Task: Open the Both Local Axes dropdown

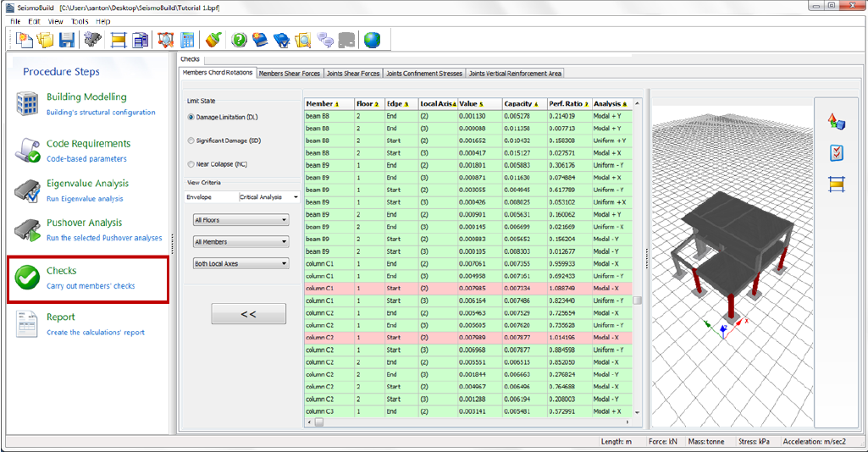Action: tap(241, 264)
